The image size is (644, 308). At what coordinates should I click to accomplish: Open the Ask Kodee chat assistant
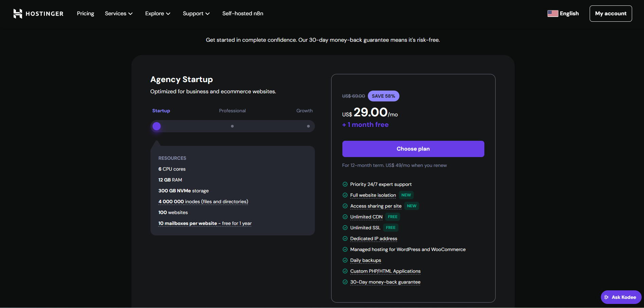pos(621,297)
